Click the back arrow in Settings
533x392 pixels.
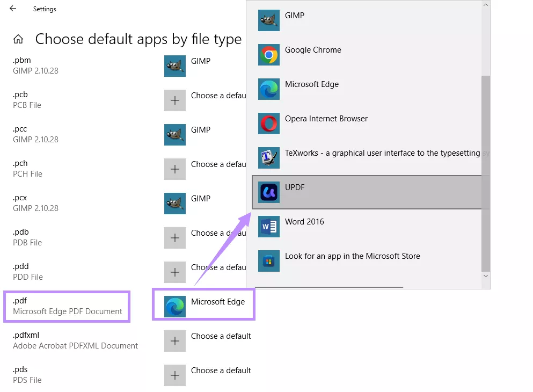click(12, 9)
